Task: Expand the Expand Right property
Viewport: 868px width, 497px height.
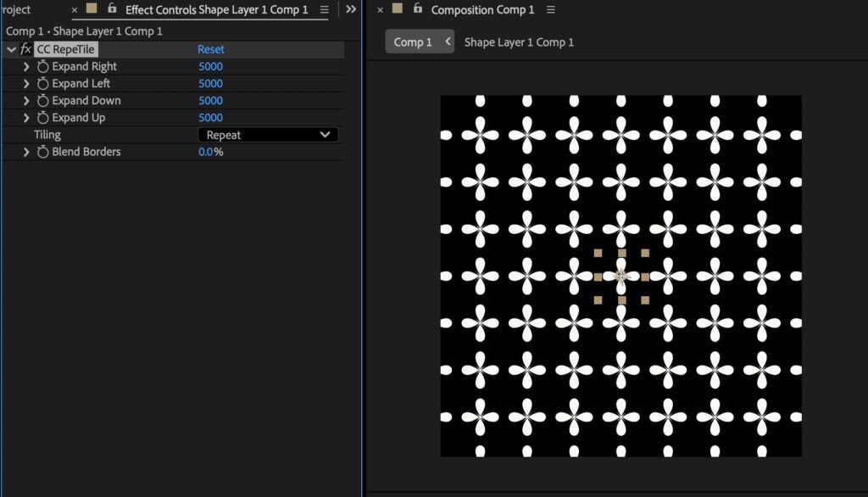Action: click(26, 66)
